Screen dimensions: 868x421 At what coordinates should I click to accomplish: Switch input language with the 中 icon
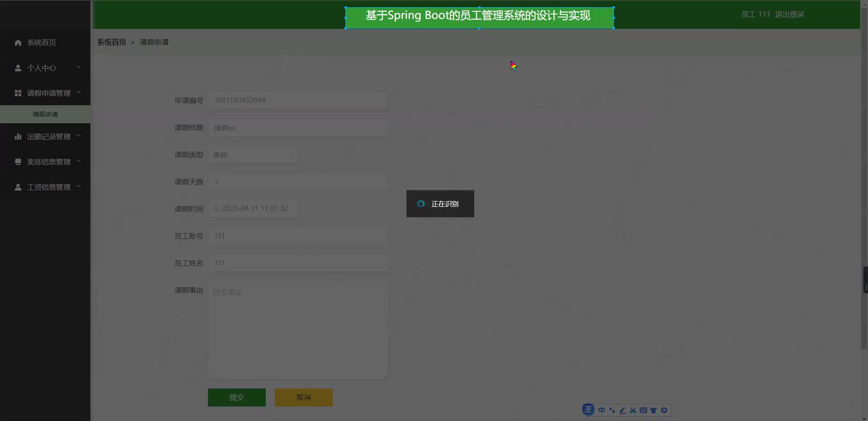click(x=602, y=410)
